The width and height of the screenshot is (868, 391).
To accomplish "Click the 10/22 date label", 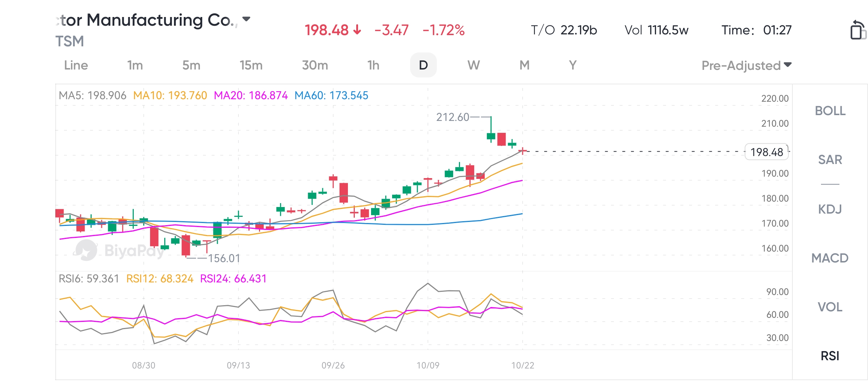I will 523,365.
